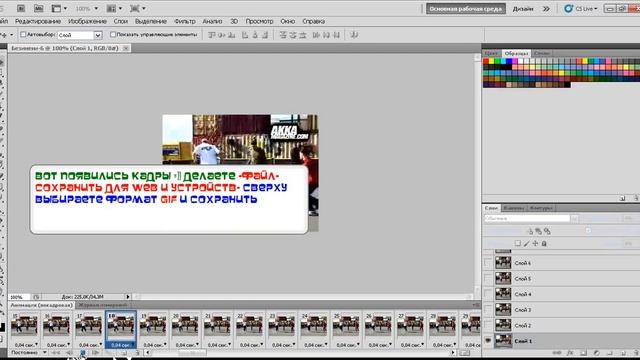The width and height of the screenshot is (640, 360).
Task: Click the align vertical centers icon
Action: coord(222,35)
